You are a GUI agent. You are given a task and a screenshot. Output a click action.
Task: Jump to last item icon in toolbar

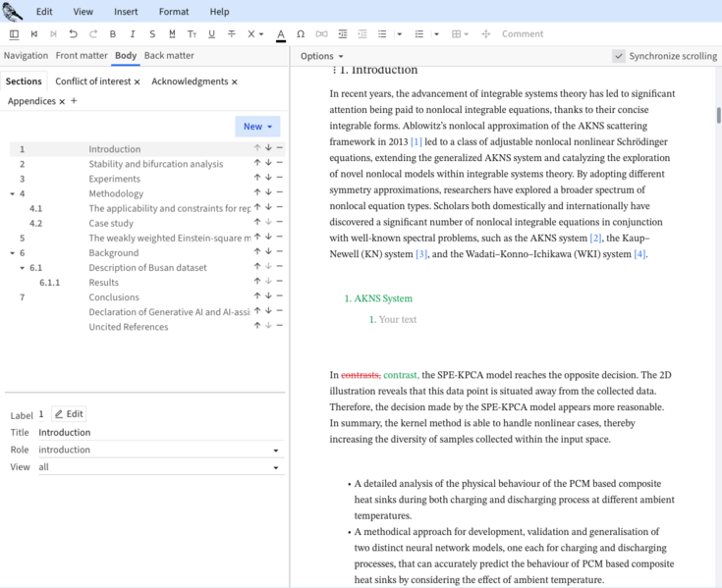pos(53,34)
